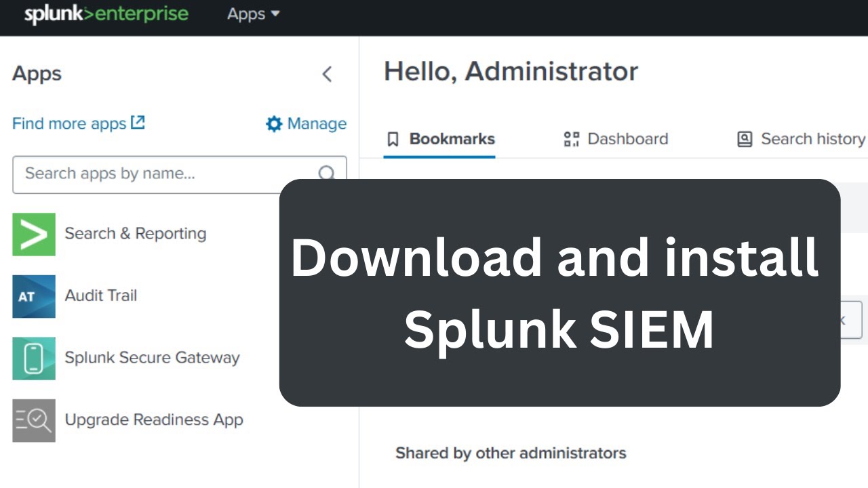Open the Search & Reporting app icon

click(x=34, y=234)
